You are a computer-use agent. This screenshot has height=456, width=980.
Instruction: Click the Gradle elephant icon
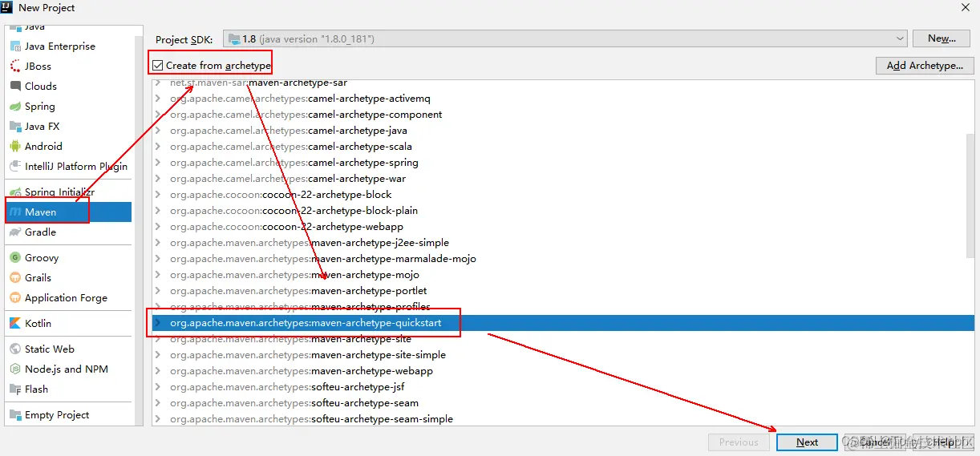click(16, 232)
